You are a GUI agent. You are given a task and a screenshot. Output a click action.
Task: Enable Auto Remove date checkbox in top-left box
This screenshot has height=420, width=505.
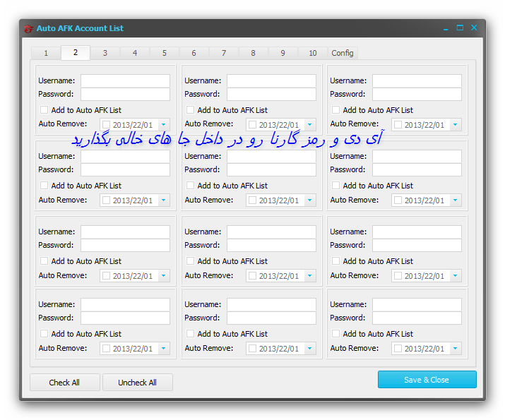point(106,124)
